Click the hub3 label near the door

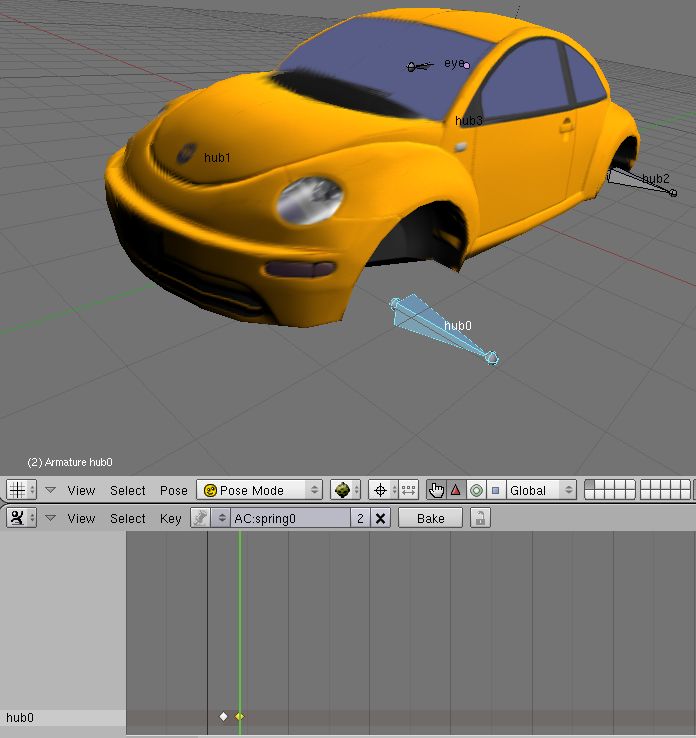click(x=469, y=121)
